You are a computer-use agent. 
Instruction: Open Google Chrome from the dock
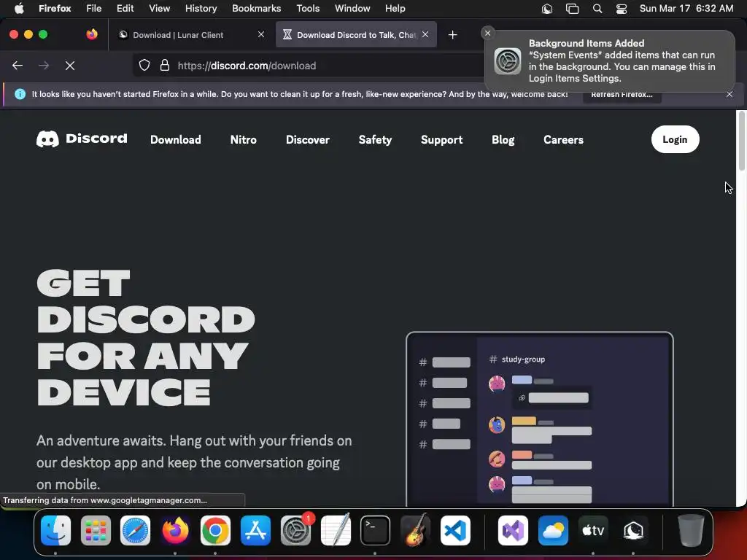pyautogui.click(x=215, y=531)
